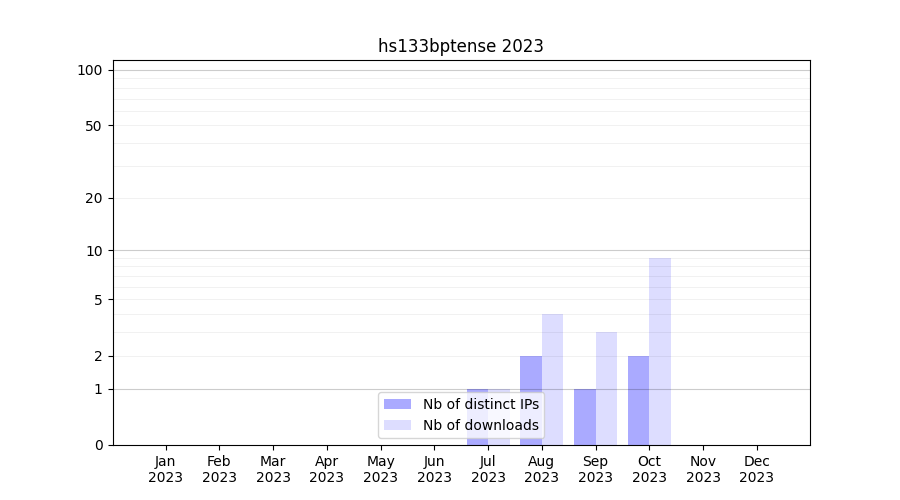Screen dimensions: 900x500
Task: Click the 'Dec 2023' x-axis label
Action: (756, 469)
